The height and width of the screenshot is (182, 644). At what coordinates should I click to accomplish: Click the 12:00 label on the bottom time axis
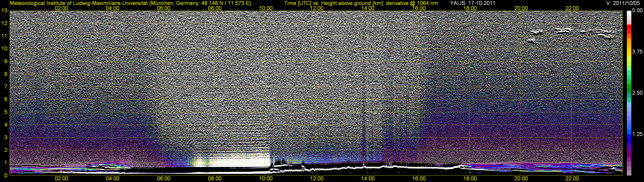(317, 179)
